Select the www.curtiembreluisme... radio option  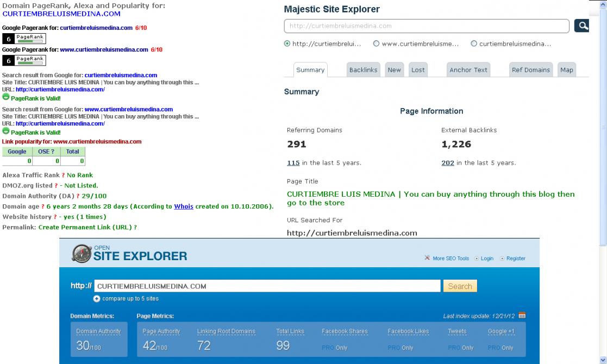376,43
